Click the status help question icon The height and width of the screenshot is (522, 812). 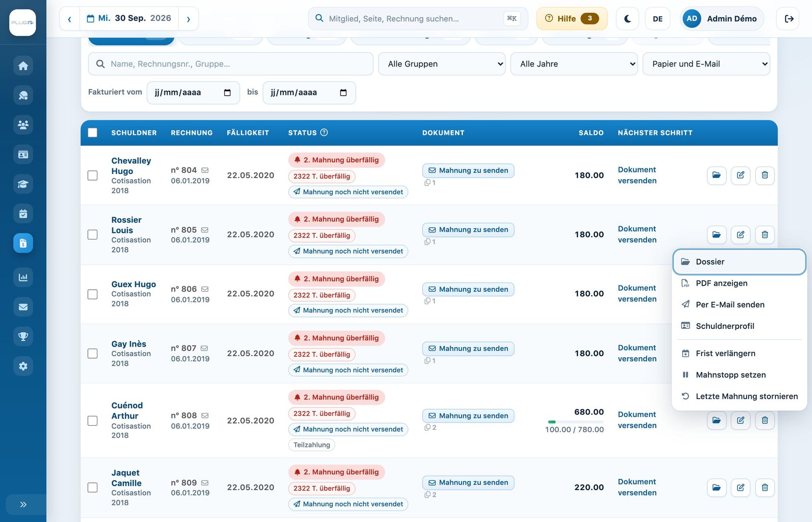tap(324, 132)
